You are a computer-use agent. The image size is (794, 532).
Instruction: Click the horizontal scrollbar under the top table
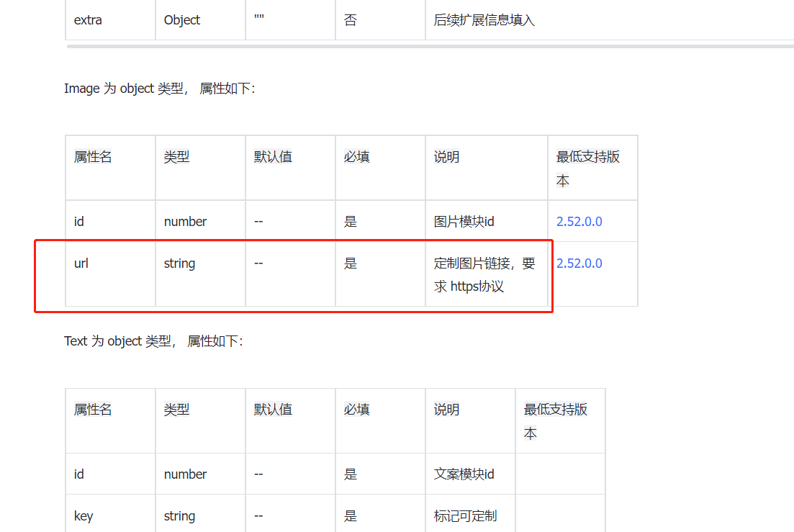click(430, 46)
